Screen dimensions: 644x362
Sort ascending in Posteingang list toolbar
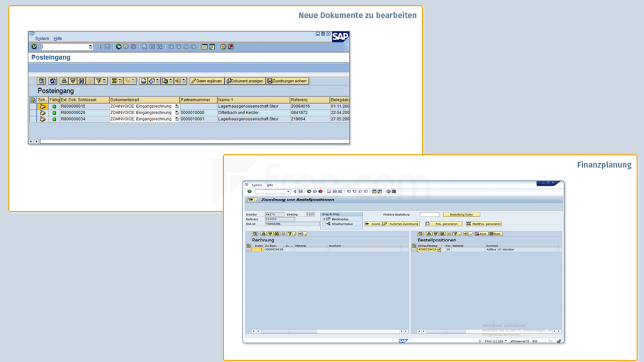pos(64,81)
